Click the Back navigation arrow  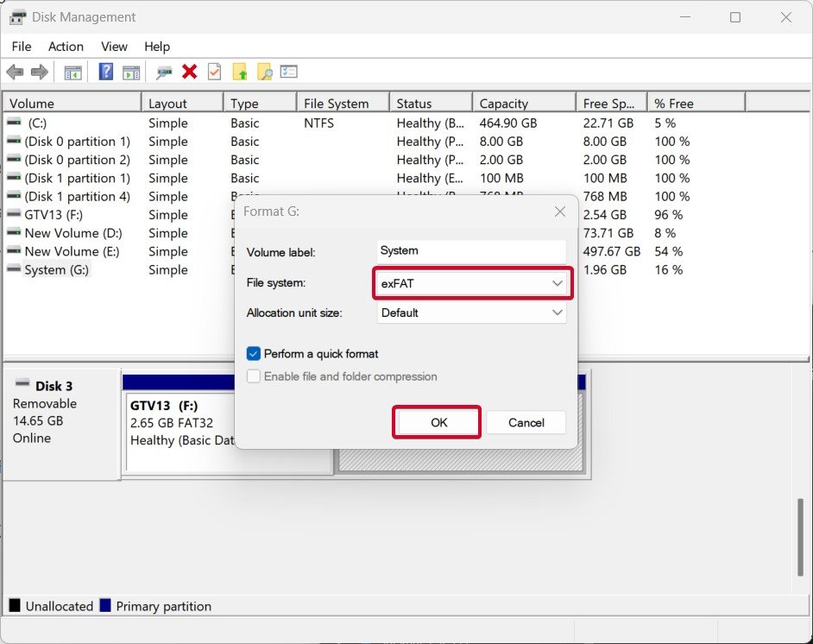(15, 72)
